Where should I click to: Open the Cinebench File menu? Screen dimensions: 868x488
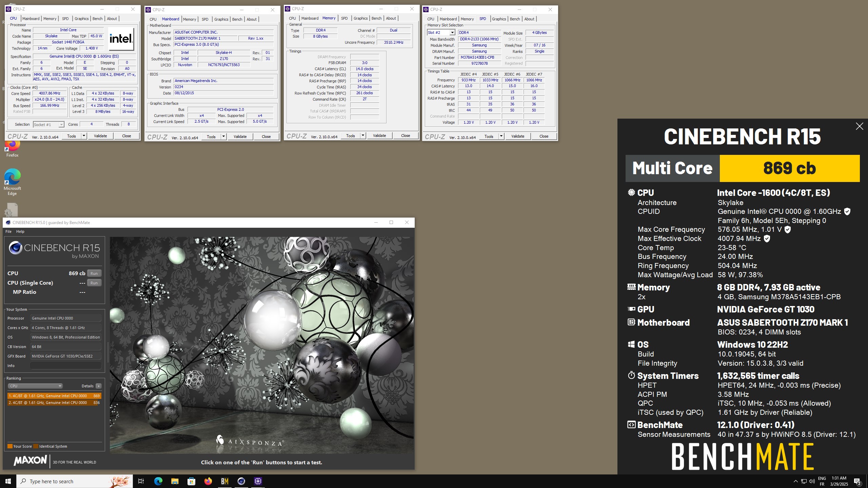point(8,231)
